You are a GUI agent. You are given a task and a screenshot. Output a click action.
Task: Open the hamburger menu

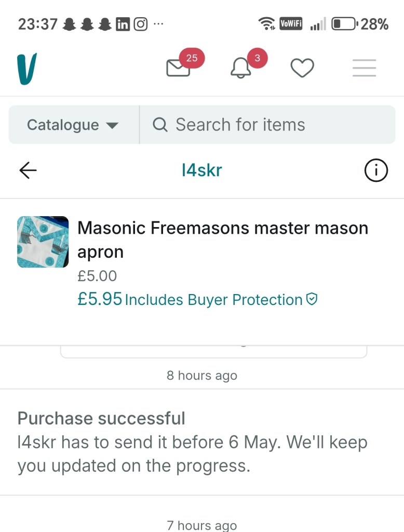point(364,68)
